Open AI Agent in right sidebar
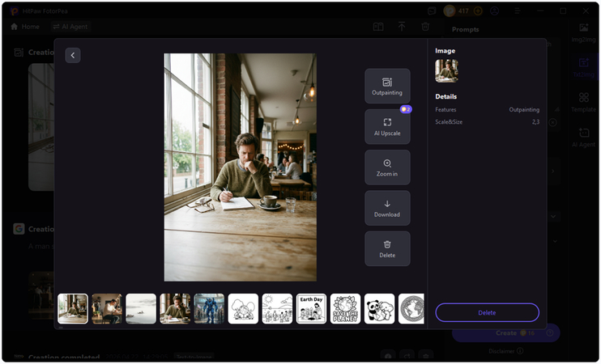The image size is (601, 364). pos(584,138)
